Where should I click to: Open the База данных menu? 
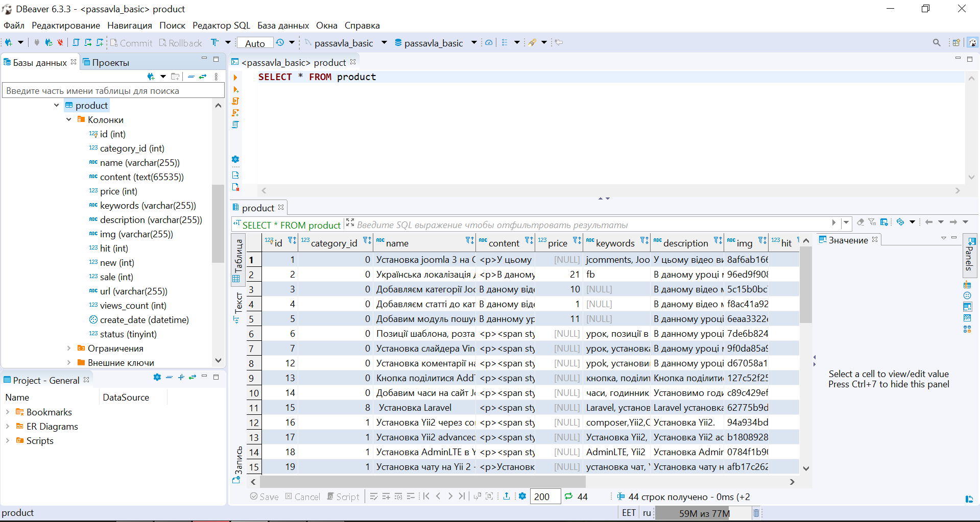point(283,26)
